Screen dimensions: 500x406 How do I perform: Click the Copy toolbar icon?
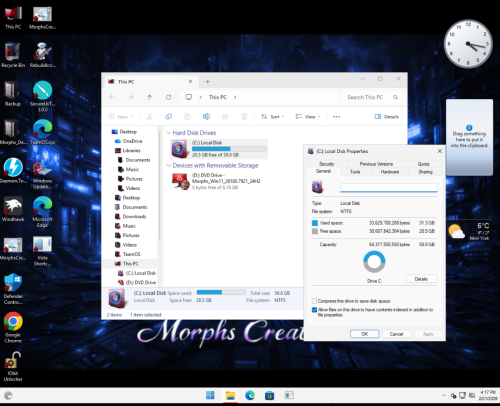169,117
